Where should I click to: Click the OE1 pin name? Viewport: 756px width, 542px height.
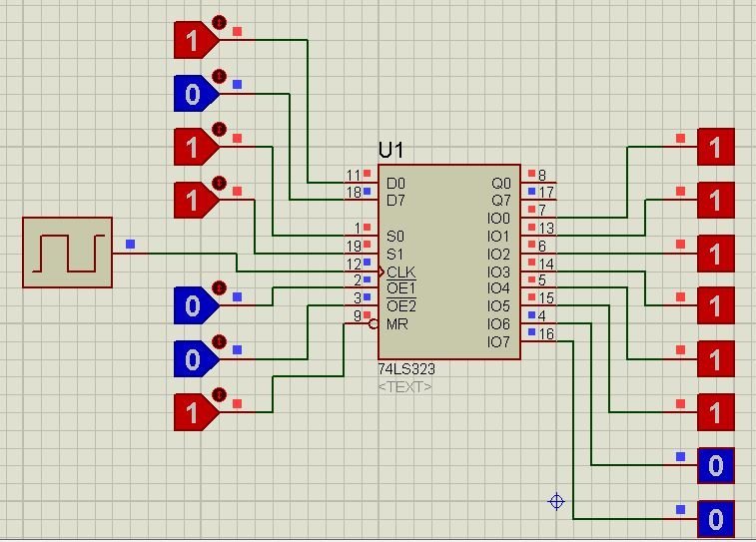click(x=401, y=288)
